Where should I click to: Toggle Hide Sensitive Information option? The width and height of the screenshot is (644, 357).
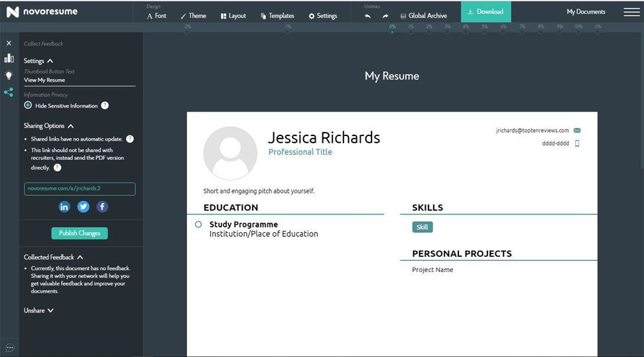[28, 106]
